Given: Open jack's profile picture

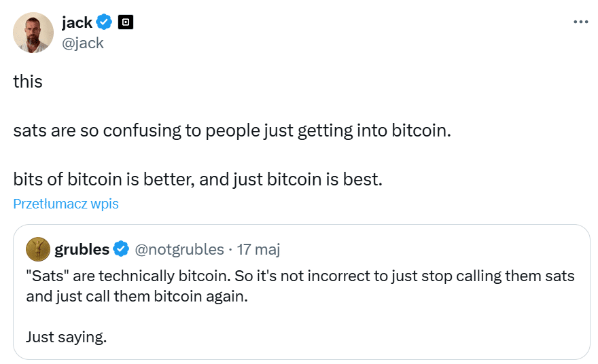Looking at the screenshot, I should (x=33, y=32).
